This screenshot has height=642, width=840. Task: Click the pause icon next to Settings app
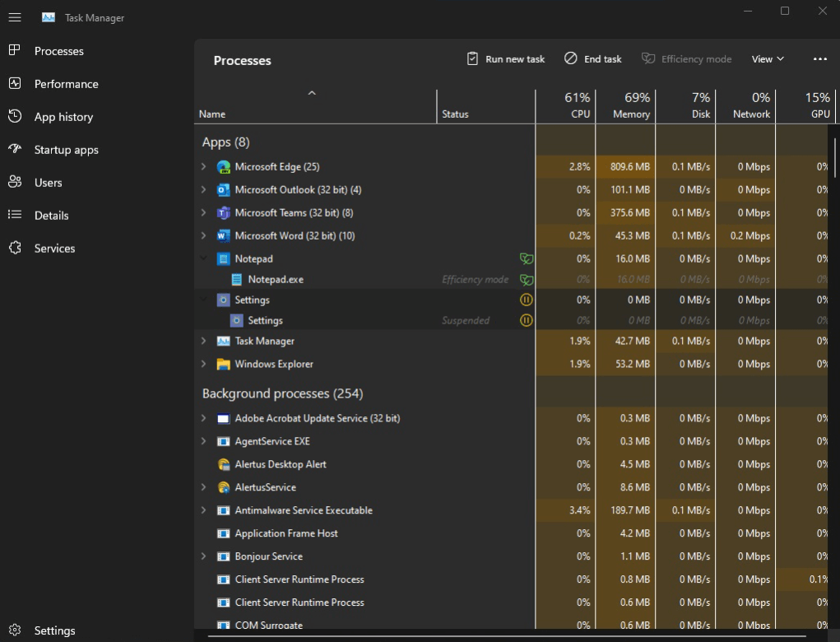526,300
